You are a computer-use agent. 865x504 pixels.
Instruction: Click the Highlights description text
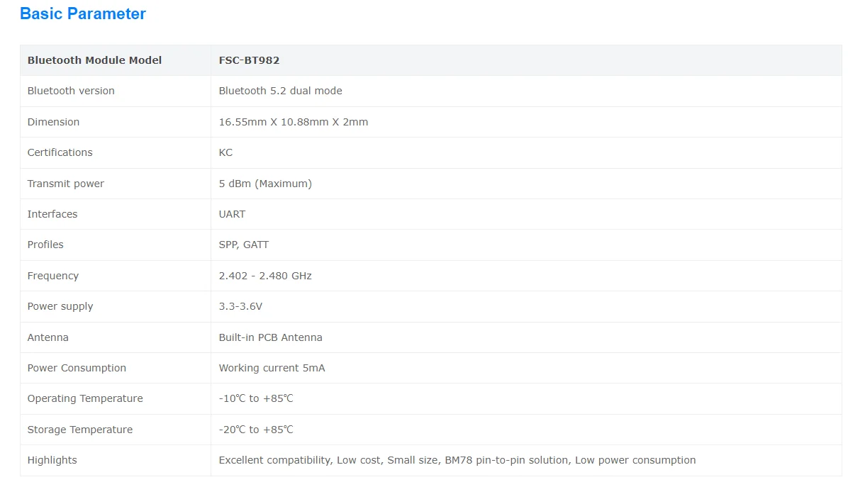[457, 460]
